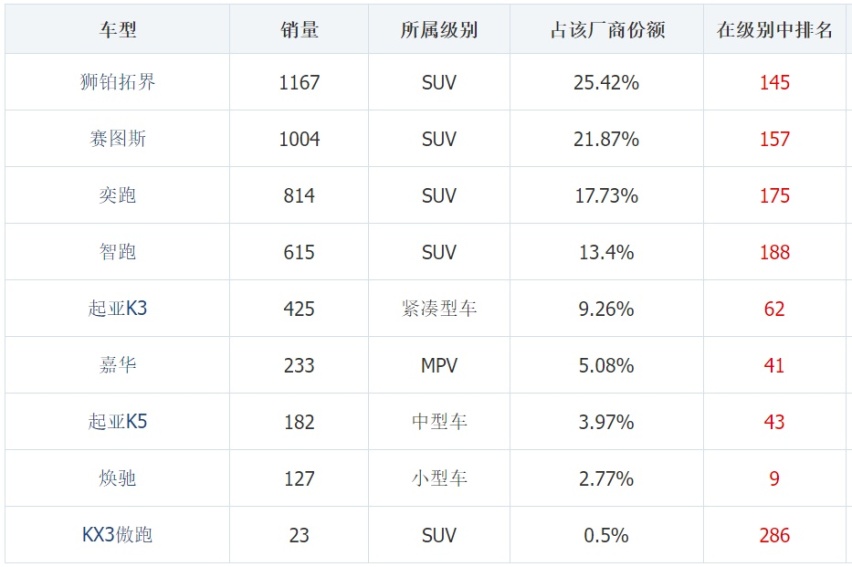Screen dimensions: 852x567
Task: Open the 起亚K3 model link
Action: click(x=117, y=308)
